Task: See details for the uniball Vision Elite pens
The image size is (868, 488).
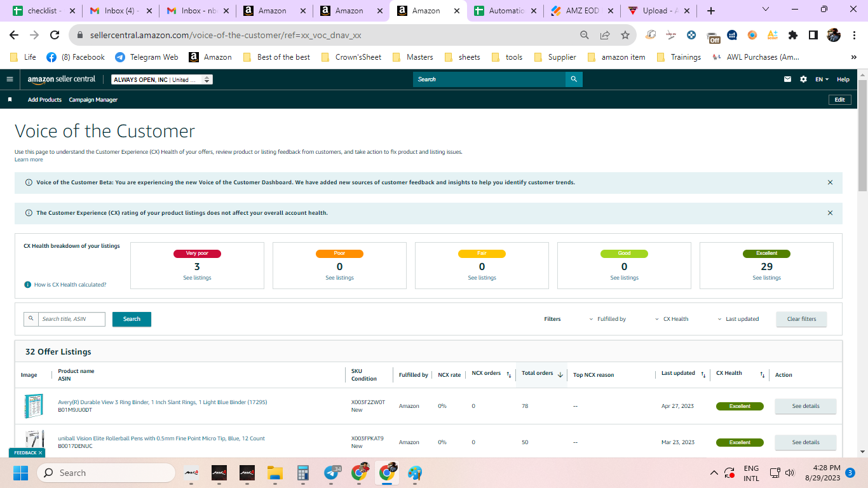Action: click(x=806, y=442)
